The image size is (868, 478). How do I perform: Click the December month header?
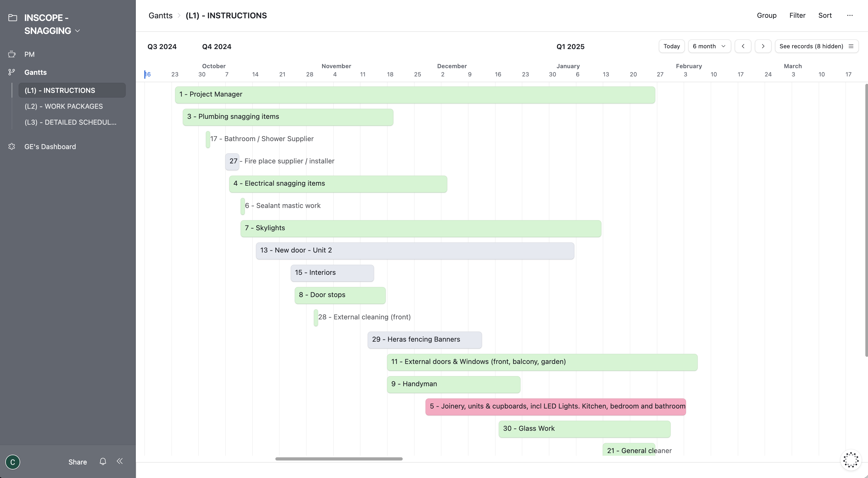pos(452,66)
